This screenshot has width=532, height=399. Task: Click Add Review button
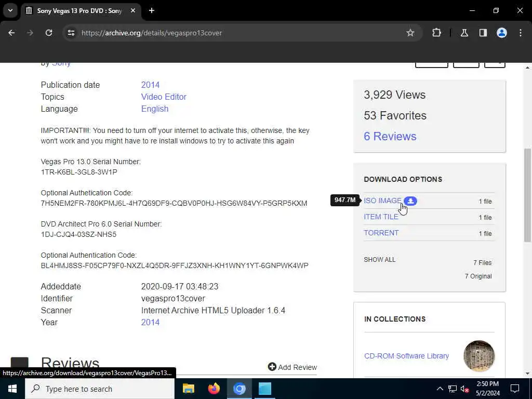point(292,367)
